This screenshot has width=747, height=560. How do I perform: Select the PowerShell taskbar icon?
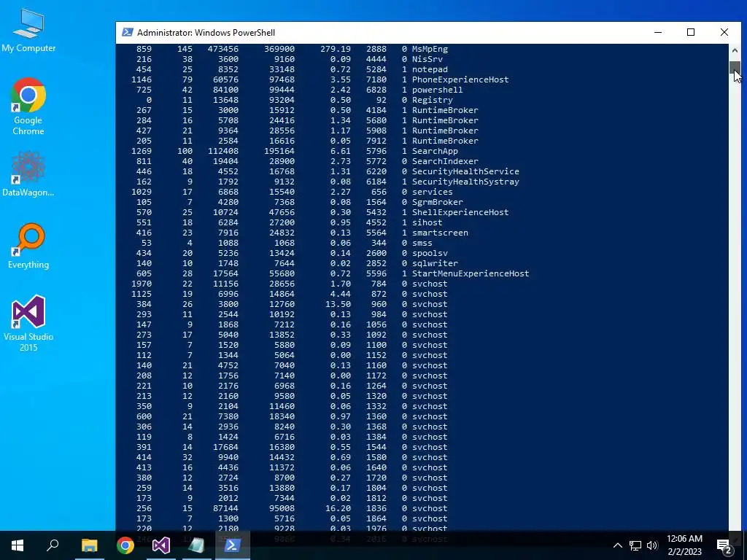pyautogui.click(x=232, y=545)
